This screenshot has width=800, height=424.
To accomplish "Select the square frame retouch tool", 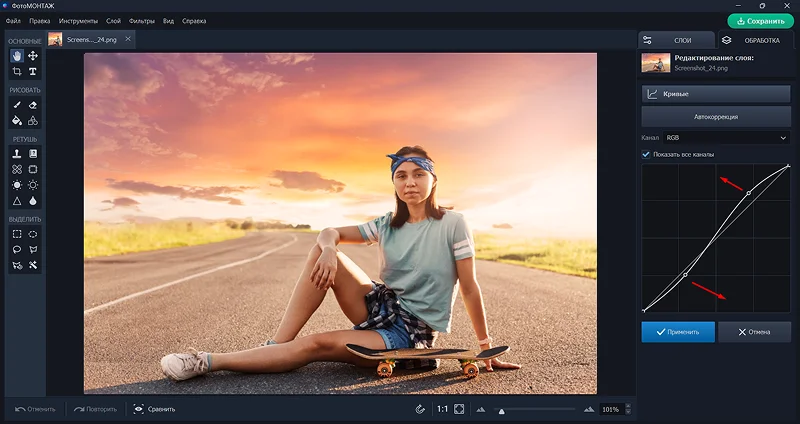I will 33,169.
